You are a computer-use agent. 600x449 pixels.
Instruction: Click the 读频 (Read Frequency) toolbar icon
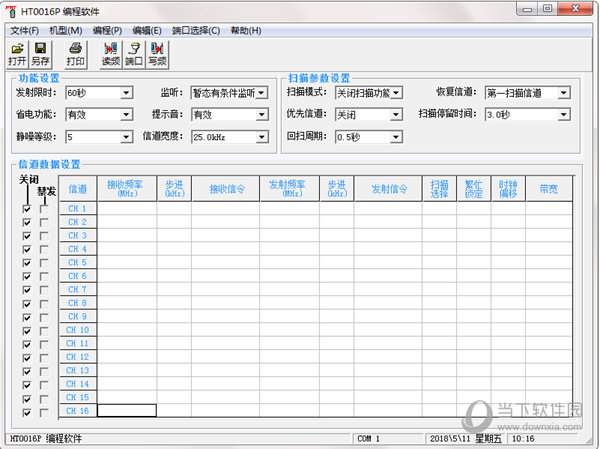coord(110,54)
